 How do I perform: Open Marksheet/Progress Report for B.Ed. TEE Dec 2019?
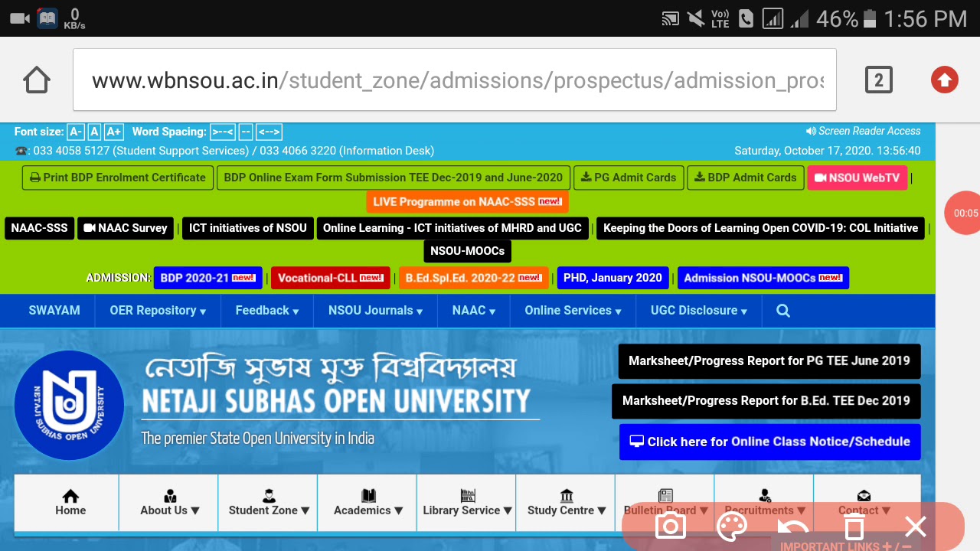coord(766,401)
